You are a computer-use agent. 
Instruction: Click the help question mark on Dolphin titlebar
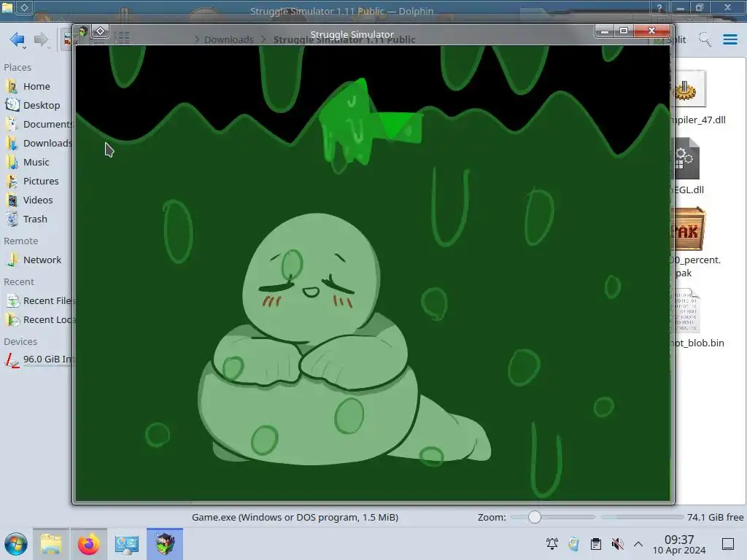659,7
